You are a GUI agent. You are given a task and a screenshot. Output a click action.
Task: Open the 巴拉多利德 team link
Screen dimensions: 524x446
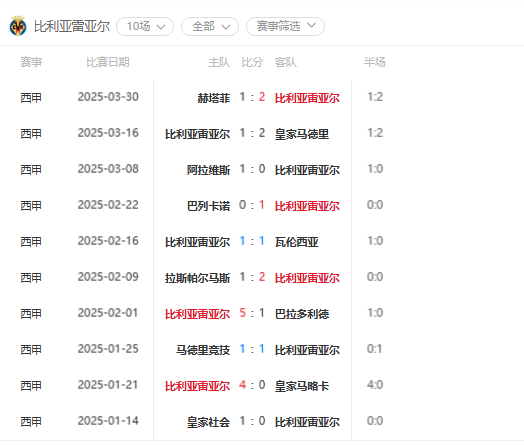pyautogui.click(x=302, y=314)
